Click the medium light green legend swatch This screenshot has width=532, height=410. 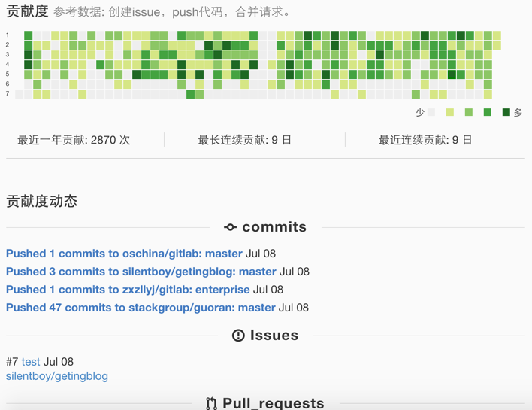(x=469, y=112)
